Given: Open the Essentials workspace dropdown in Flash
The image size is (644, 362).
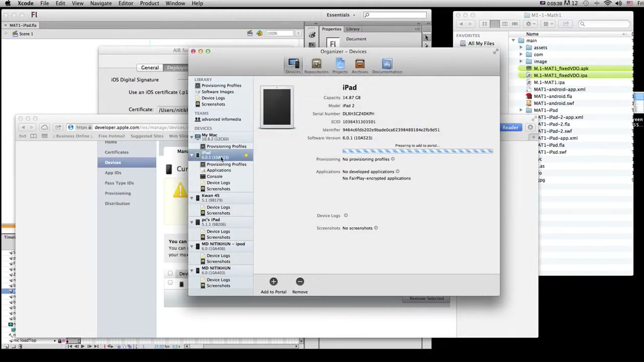Looking at the screenshot, I should tap(341, 15).
